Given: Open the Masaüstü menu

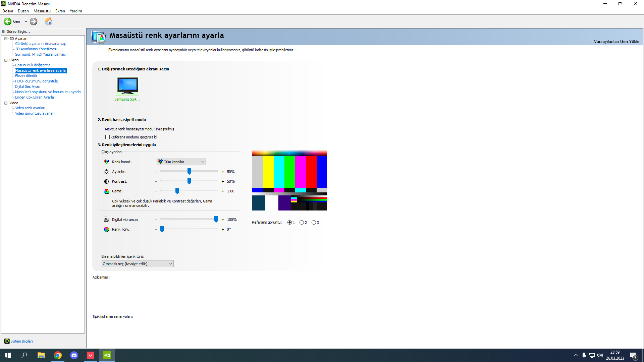Looking at the screenshot, I should [x=42, y=11].
